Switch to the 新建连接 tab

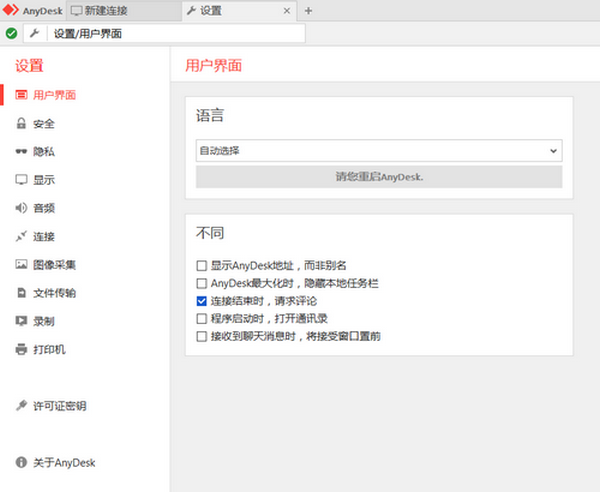[x=112, y=10]
